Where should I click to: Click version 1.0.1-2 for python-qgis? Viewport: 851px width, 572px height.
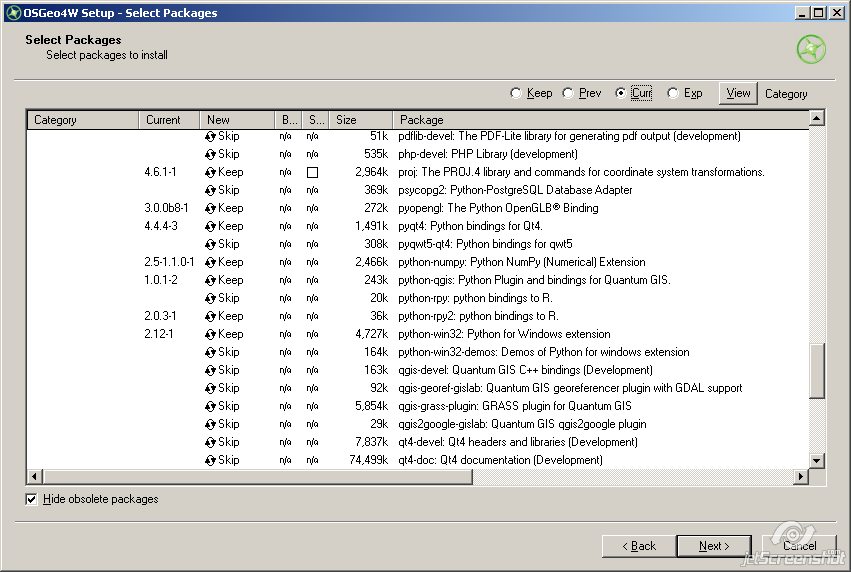pos(161,280)
